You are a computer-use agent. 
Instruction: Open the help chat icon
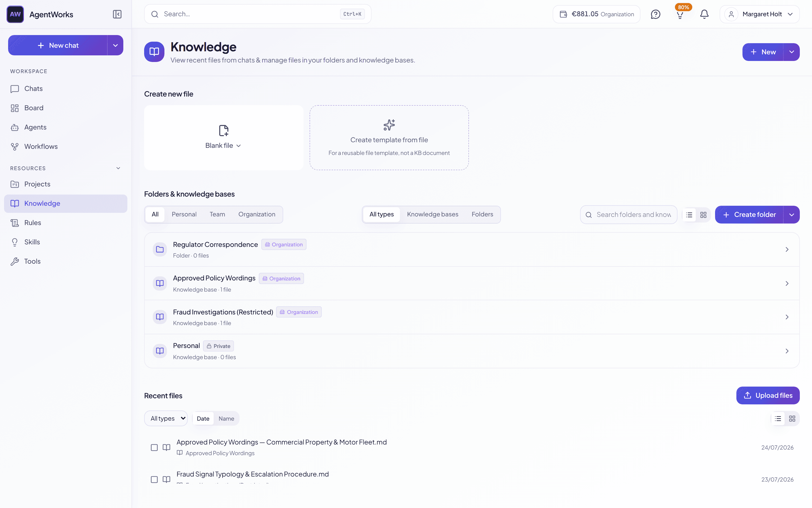coord(655,14)
